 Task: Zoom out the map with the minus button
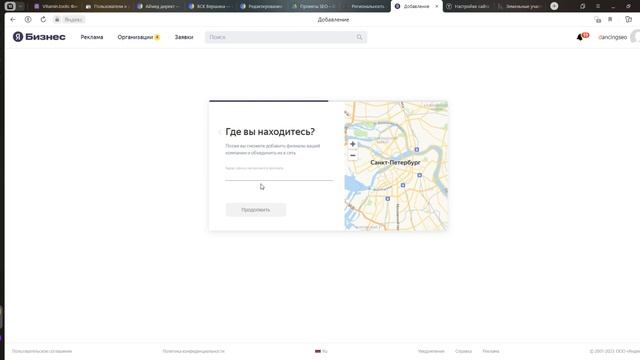[x=353, y=156]
